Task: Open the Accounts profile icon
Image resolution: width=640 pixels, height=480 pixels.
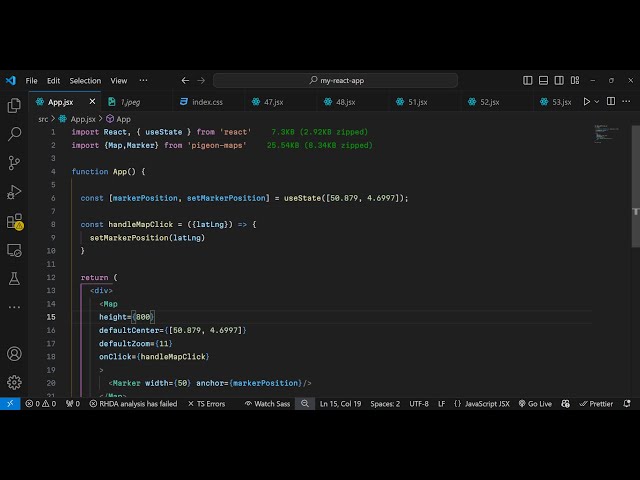Action: click(x=14, y=353)
